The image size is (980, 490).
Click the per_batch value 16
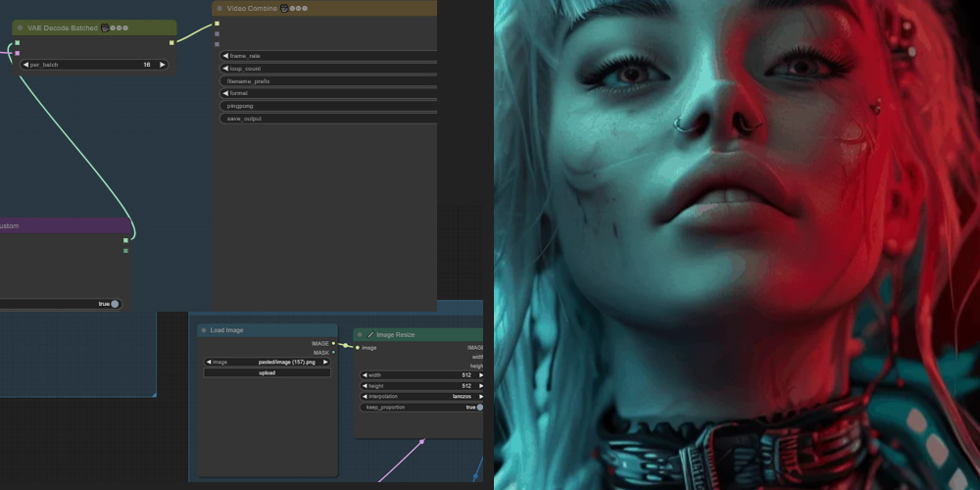147,65
